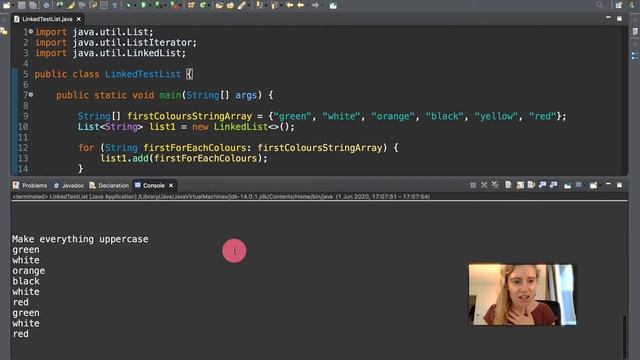The width and height of the screenshot is (640, 360).
Task: Open the Run configurations dropdown arrow
Action: coord(149,5)
